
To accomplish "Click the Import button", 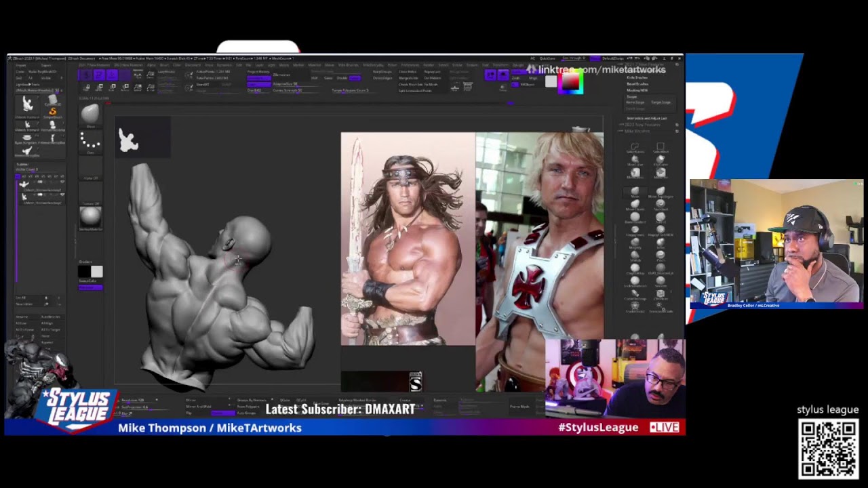I will tap(20, 66).
